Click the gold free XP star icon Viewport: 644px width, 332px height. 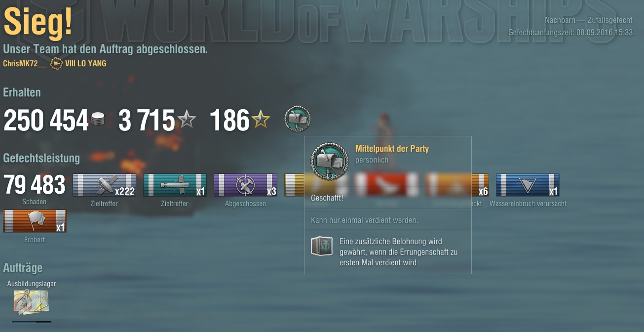(261, 120)
